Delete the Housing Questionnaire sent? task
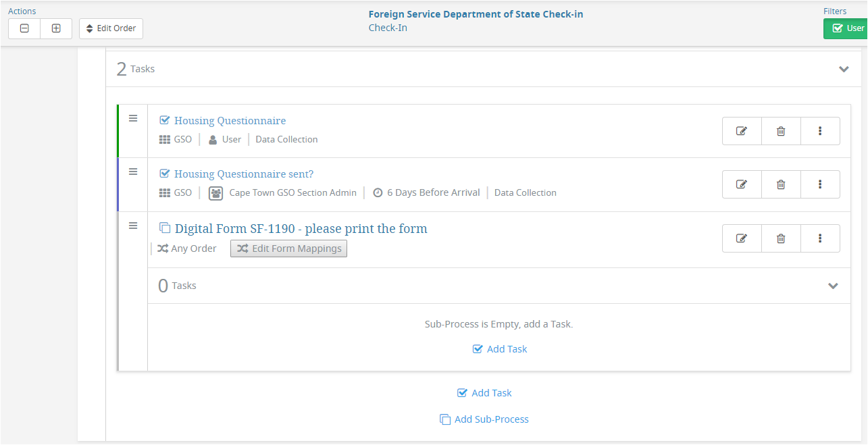The width and height of the screenshot is (868, 445). point(781,184)
